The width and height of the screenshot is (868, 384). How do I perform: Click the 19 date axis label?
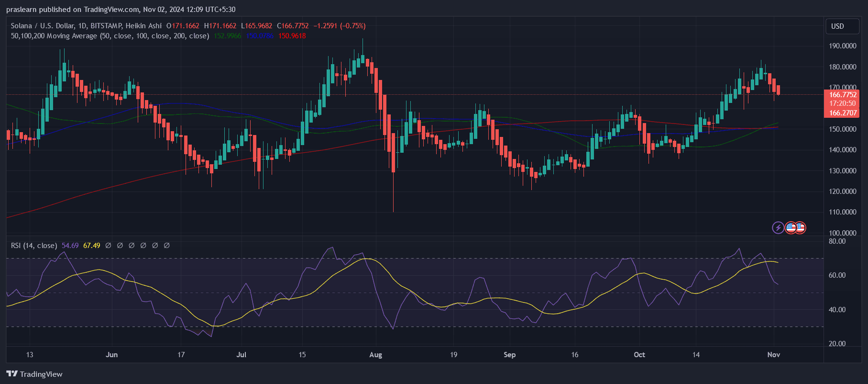point(453,355)
